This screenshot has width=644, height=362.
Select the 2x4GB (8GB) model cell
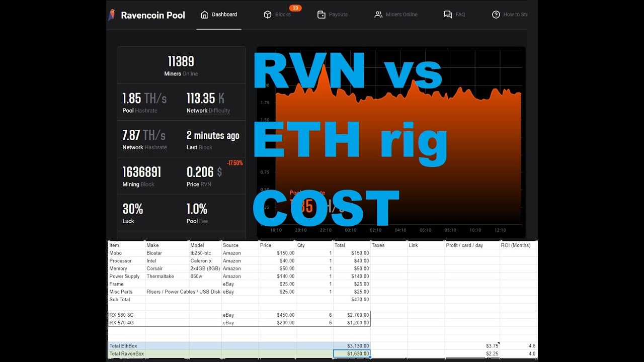pyautogui.click(x=205, y=268)
